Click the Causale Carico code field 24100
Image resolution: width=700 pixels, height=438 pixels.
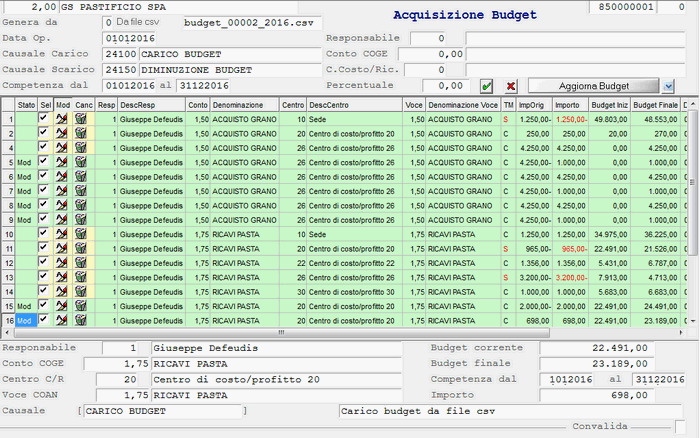pyautogui.click(x=120, y=54)
